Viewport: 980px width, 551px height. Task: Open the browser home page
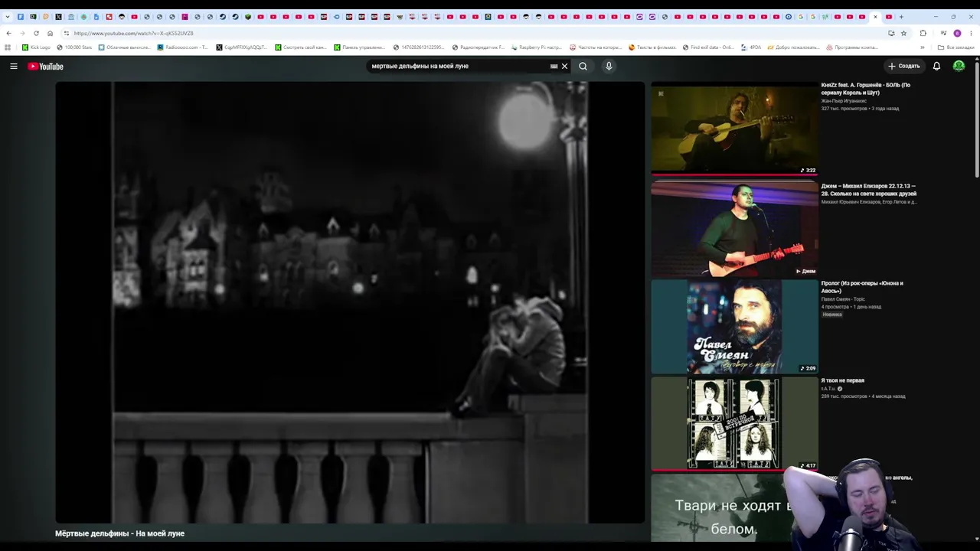coord(50,33)
